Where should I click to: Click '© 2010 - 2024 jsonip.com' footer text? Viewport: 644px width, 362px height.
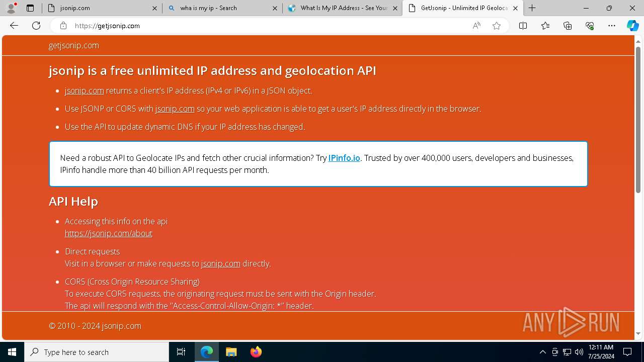click(x=95, y=326)
